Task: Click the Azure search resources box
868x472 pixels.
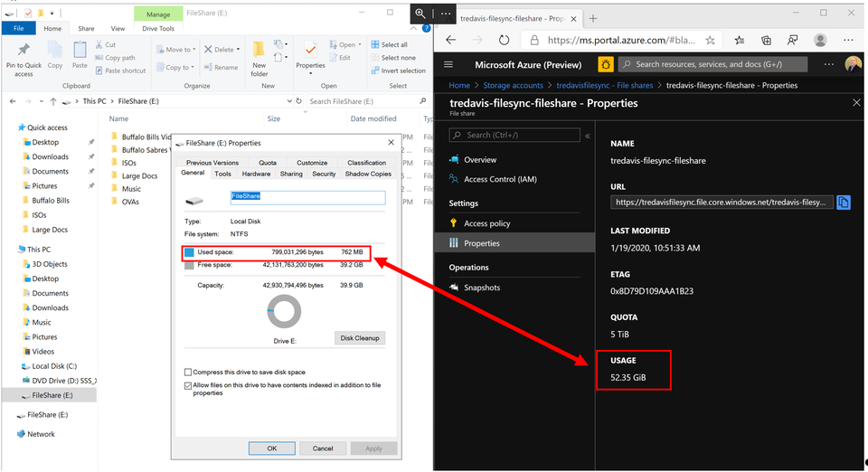Action: (713, 65)
